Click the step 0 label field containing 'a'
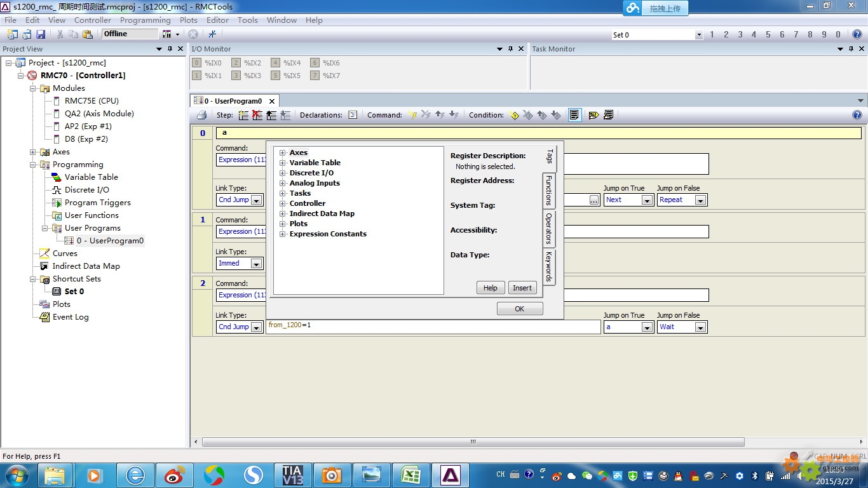Image resolution: width=868 pixels, height=488 pixels. point(539,133)
